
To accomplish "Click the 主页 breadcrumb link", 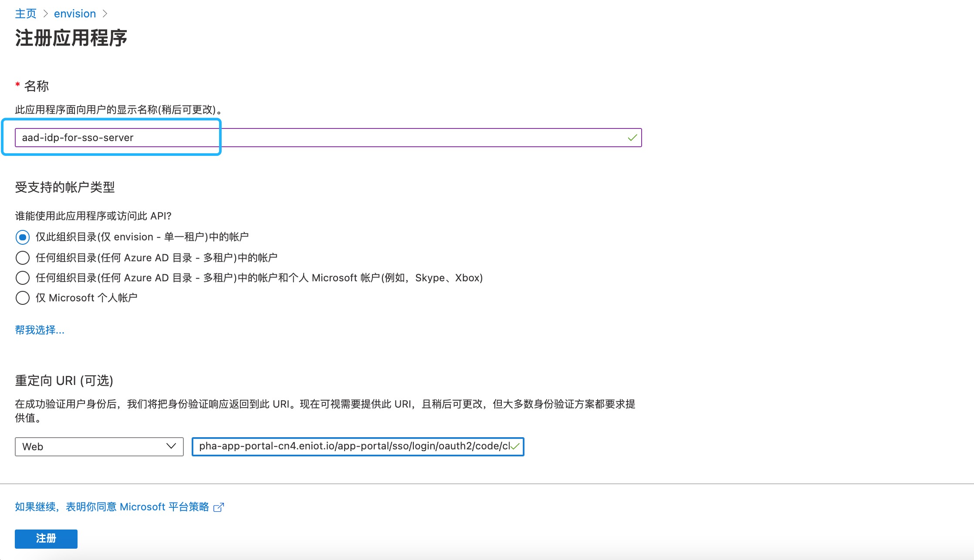I will (26, 14).
